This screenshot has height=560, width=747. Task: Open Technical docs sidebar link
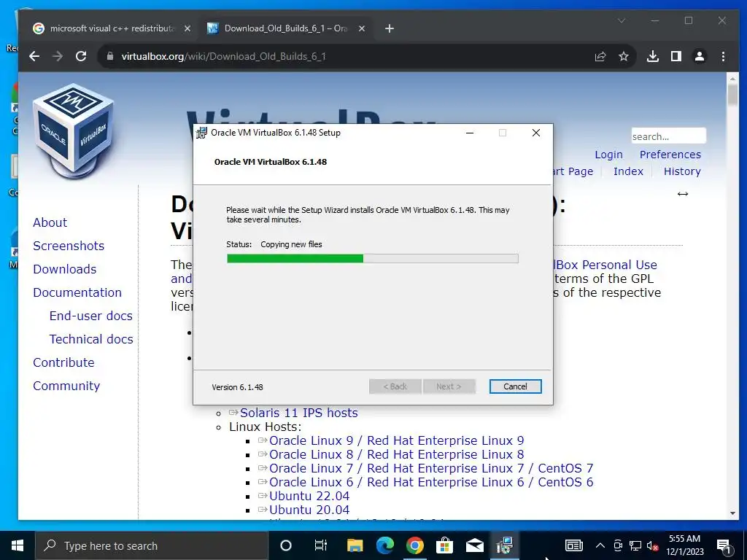(91, 339)
